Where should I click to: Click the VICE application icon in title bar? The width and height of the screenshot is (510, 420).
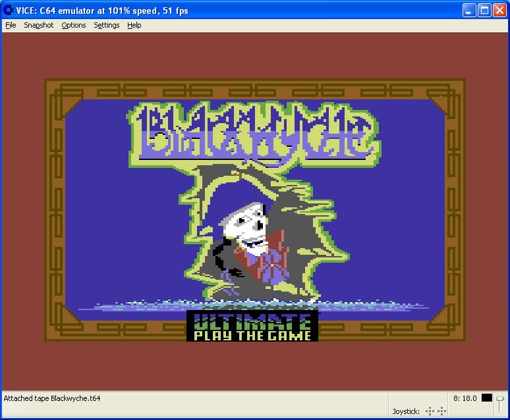point(8,11)
